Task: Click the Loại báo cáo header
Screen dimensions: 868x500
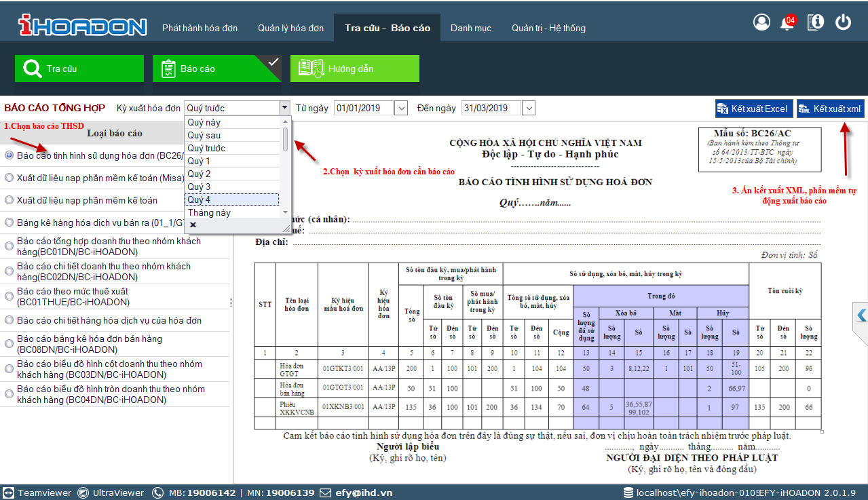Action: (x=115, y=133)
